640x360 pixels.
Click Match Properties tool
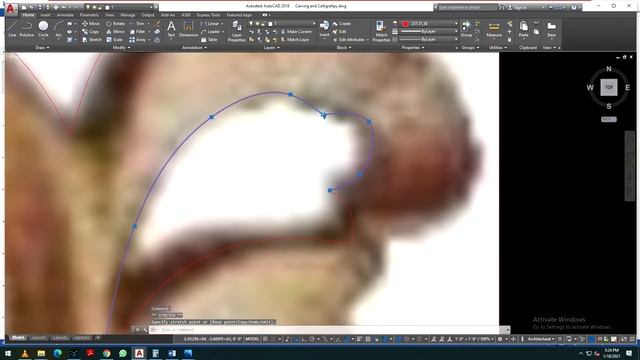tap(381, 31)
